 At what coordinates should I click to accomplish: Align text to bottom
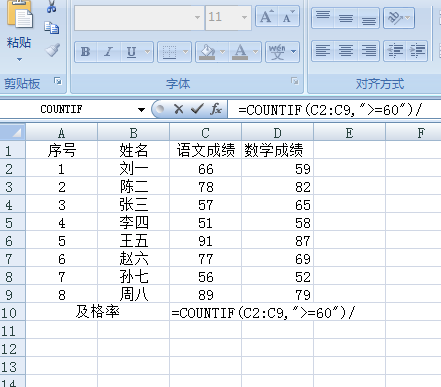coord(368,17)
